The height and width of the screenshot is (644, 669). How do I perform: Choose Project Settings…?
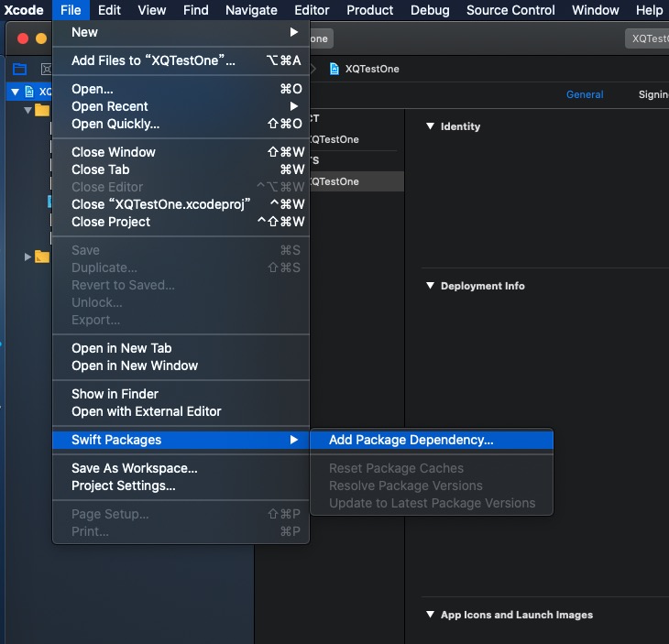tap(181, 486)
